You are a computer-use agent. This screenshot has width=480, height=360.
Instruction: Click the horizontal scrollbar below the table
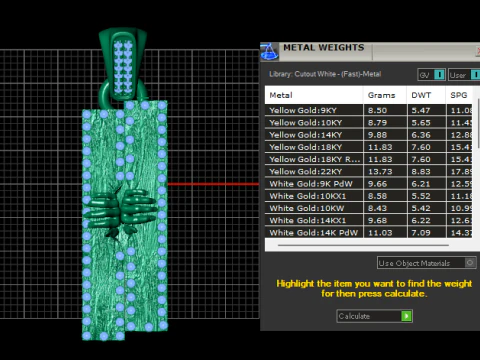[x=363, y=245]
